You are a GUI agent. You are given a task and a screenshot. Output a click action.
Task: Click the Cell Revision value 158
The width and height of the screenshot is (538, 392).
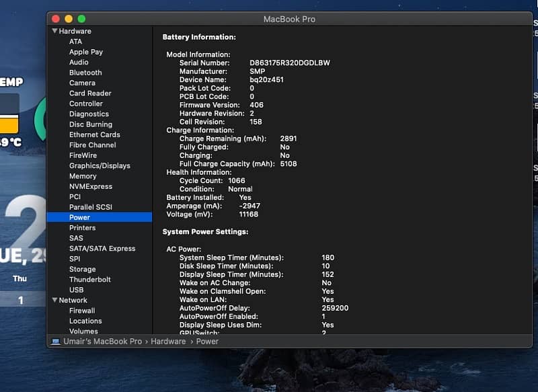(x=256, y=122)
